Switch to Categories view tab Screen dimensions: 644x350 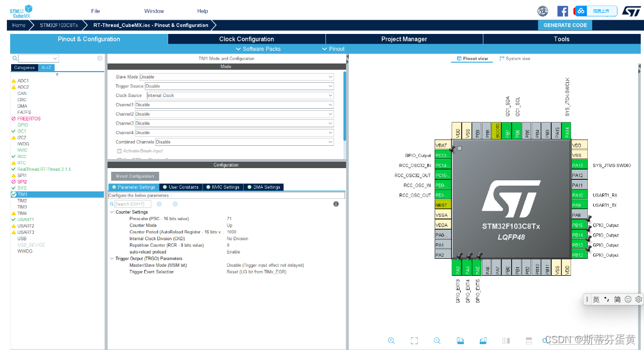pos(24,67)
